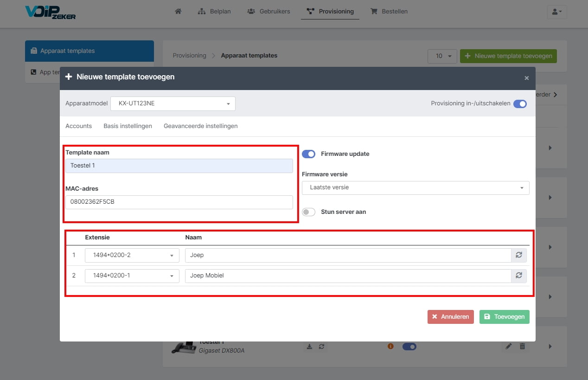The width and height of the screenshot is (588, 380).
Task: Click Nieuwe template toevoegen green button
Action: click(508, 56)
